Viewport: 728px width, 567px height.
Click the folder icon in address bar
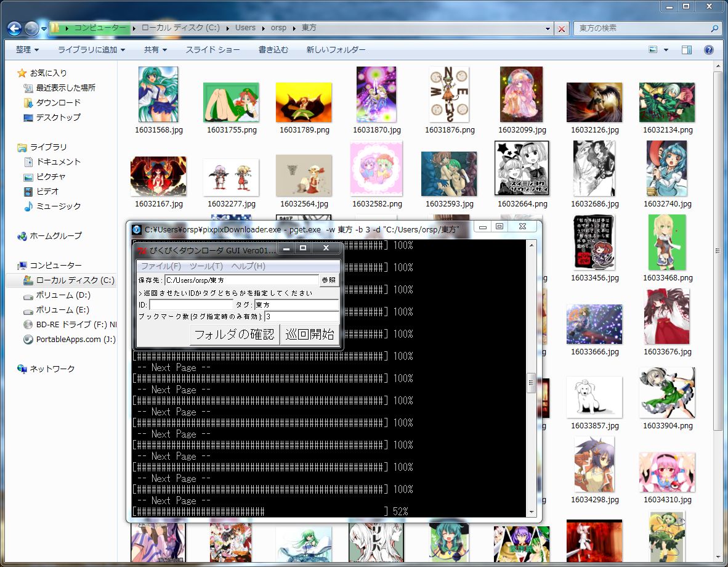tap(55, 28)
